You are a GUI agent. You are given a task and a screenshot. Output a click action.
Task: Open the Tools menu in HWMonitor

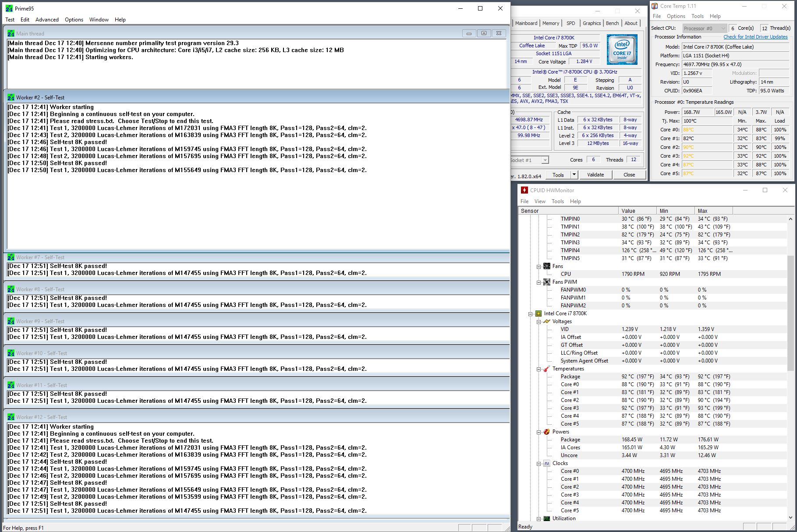(x=558, y=201)
